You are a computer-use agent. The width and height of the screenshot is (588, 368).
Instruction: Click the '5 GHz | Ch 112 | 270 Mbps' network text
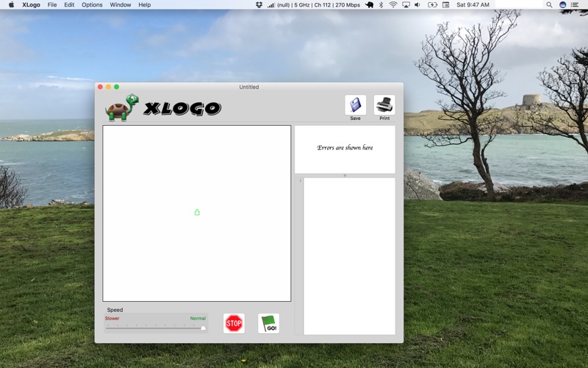(327, 5)
